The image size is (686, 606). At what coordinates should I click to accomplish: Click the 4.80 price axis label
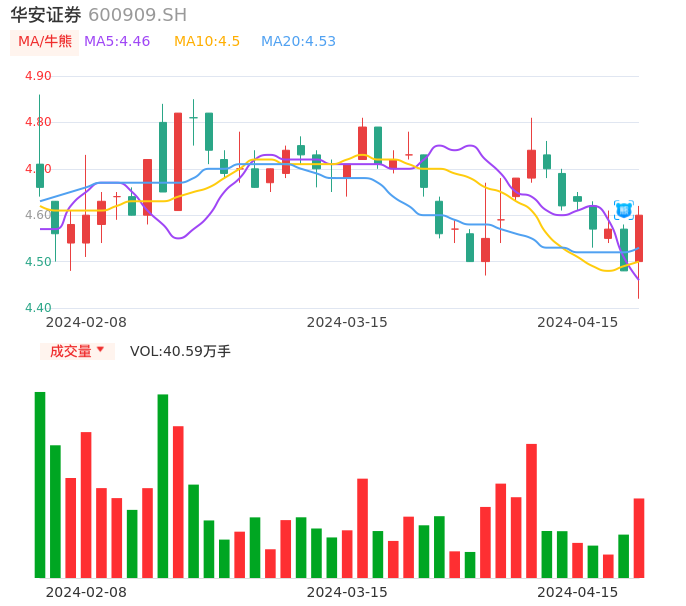(38, 122)
